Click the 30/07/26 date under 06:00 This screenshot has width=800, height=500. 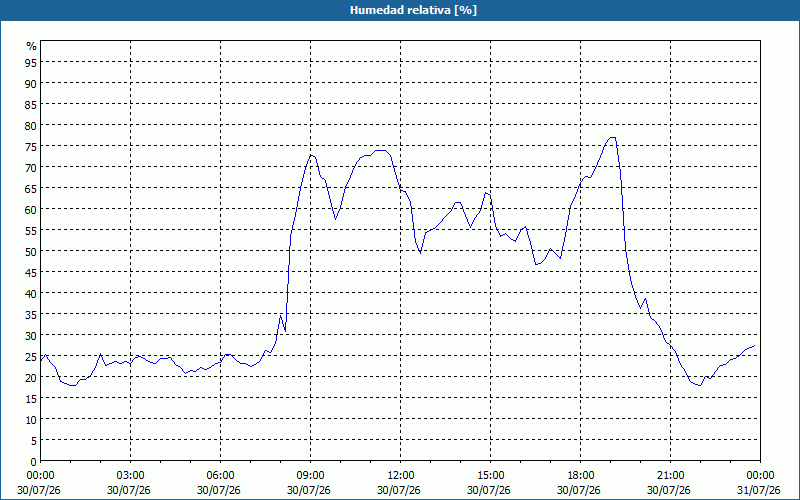218,490
